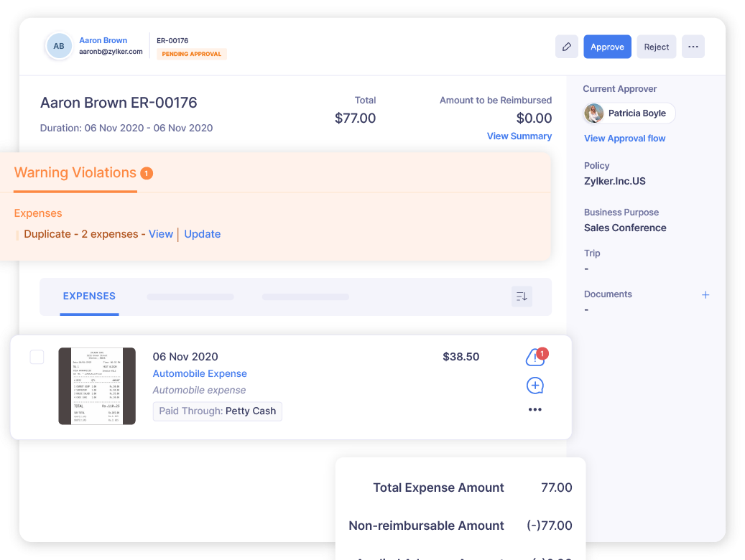This screenshot has height=560, width=745.
Task: Open the Edit pencil icon
Action: tap(567, 46)
